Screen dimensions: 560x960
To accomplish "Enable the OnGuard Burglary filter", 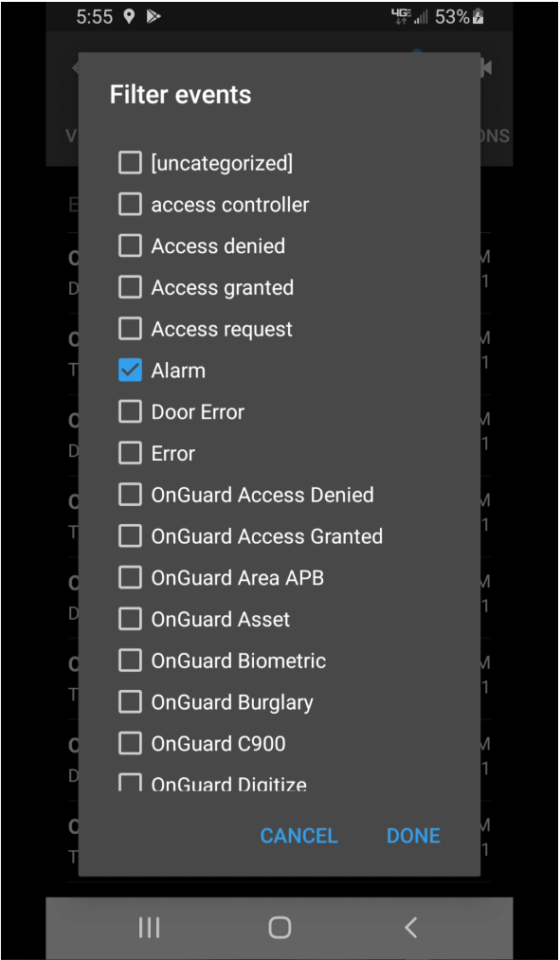I will 130,702.
